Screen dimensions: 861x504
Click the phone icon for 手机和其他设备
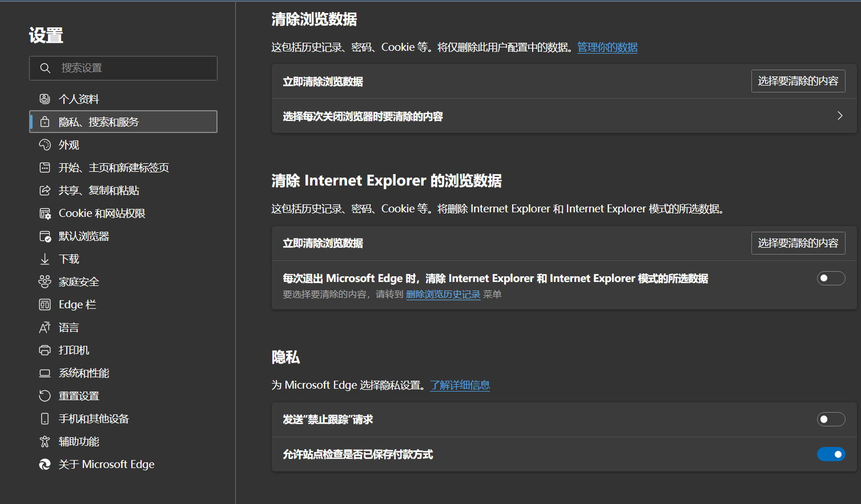(x=45, y=418)
